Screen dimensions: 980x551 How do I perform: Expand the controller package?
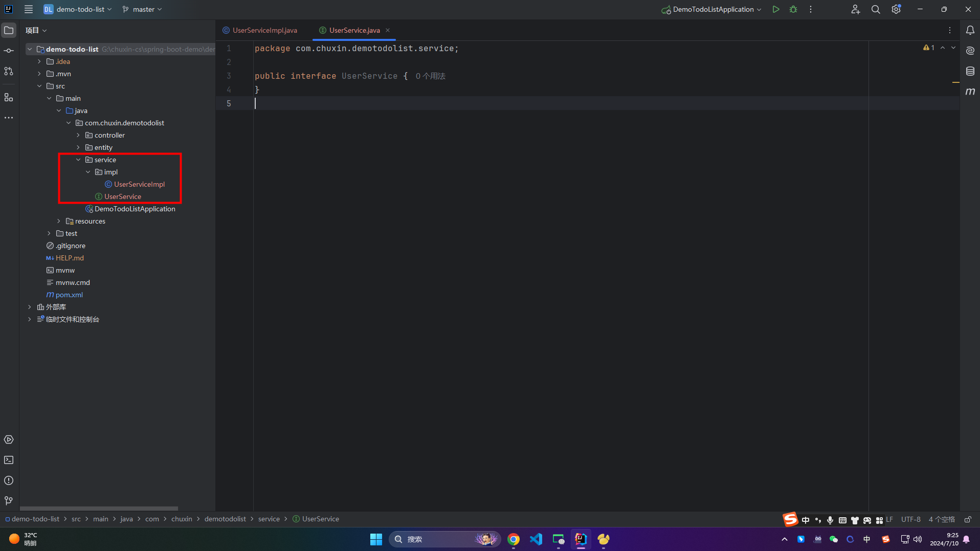[x=78, y=135]
